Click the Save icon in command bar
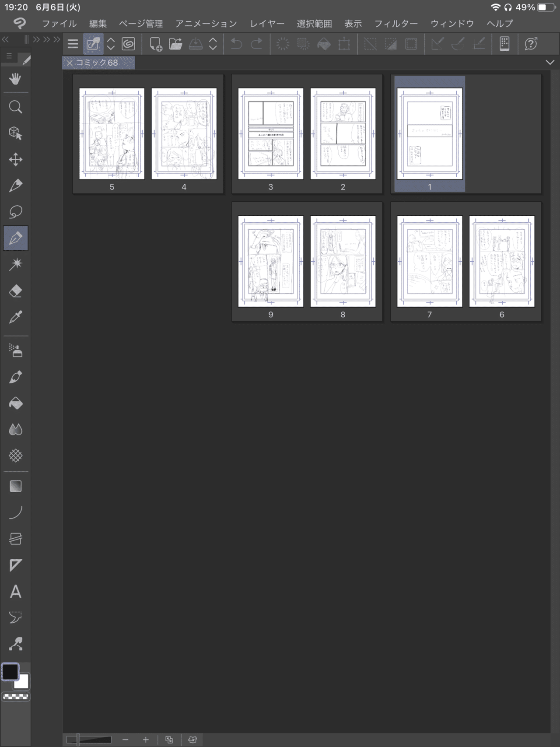The image size is (560, 747). [x=196, y=44]
